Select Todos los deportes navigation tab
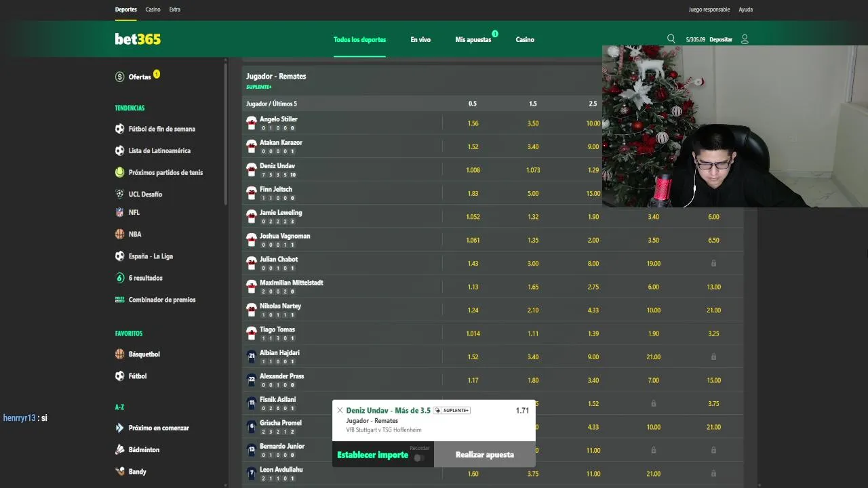868x488 pixels. (359, 39)
